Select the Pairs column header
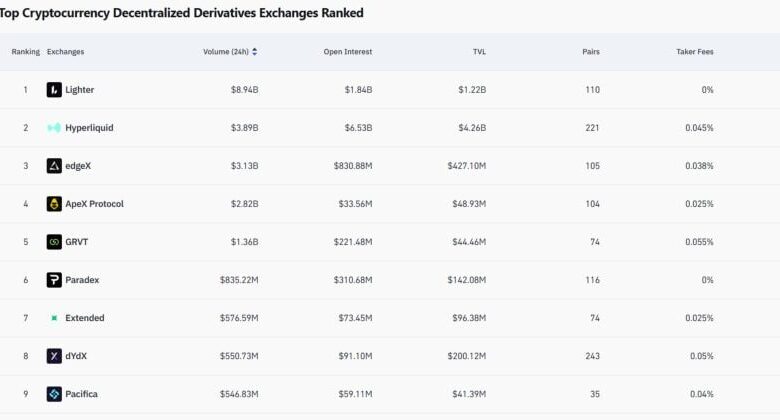The width and height of the screenshot is (780, 420). pyautogui.click(x=590, y=52)
